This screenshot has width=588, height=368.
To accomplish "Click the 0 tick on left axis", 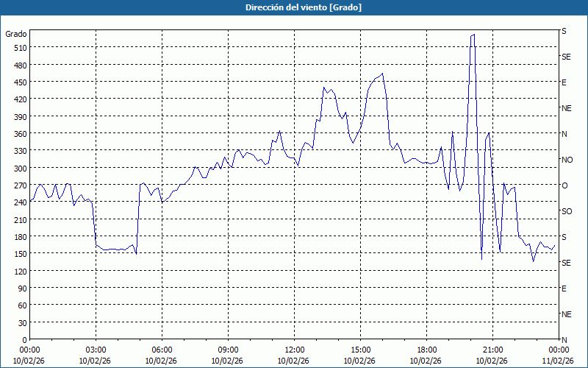I will point(24,340).
